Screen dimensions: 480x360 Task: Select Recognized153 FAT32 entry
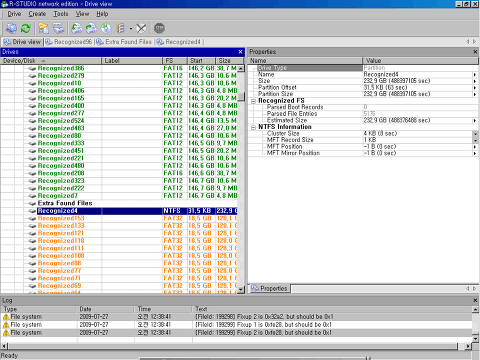[61, 218]
